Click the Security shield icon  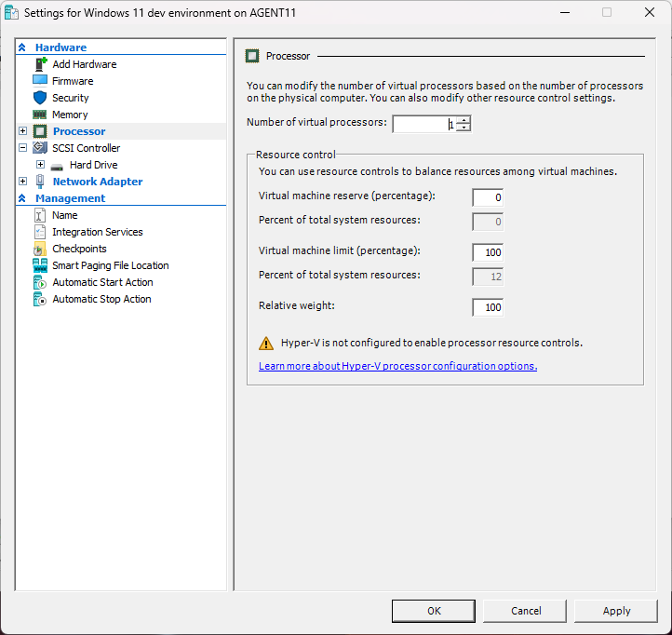click(x=40, y=98)
